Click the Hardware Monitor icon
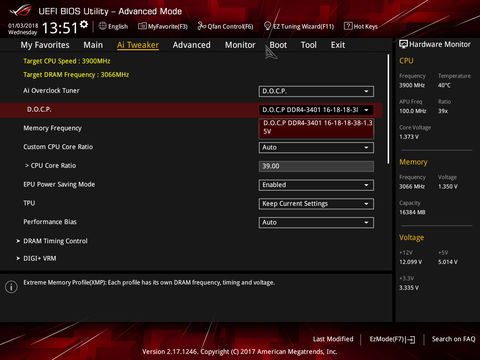Viewport: 480px width, 360px height. (403, 44)
